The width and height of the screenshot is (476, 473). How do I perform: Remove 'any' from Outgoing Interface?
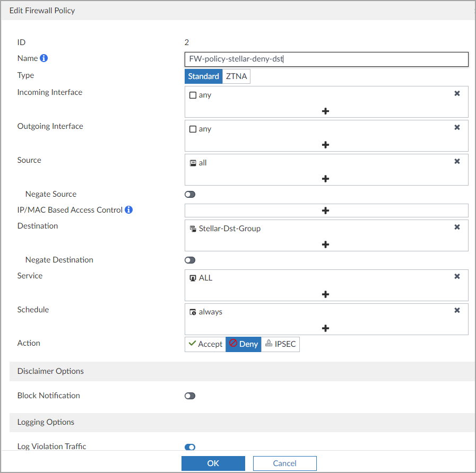[457, 127]
